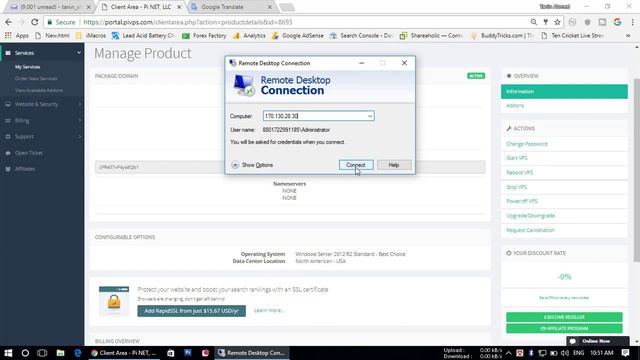
Task: Open the Windows Start menu
Action: pos(8,353)
